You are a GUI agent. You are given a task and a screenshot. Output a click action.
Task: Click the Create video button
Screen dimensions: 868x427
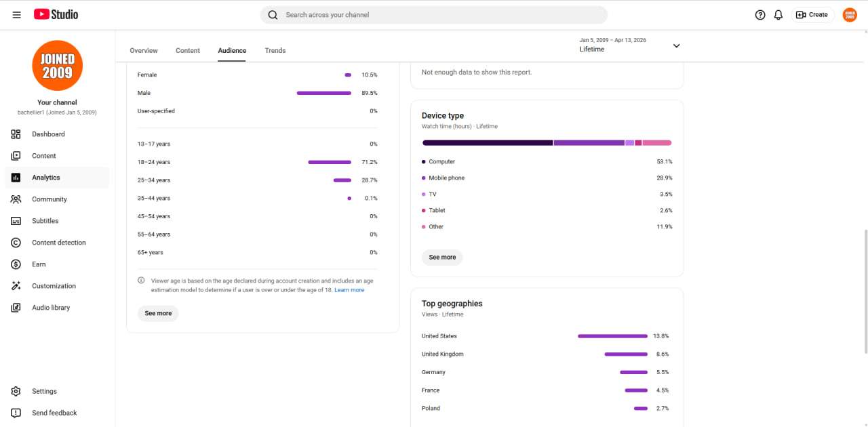[812, 15]
